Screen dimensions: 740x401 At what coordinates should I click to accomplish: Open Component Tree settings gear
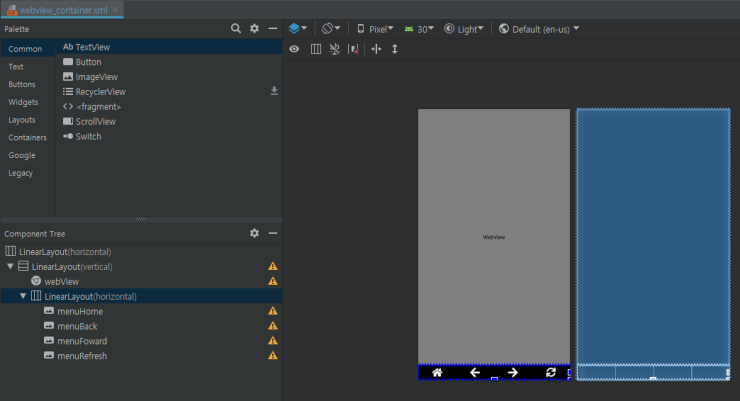point(254,233)
